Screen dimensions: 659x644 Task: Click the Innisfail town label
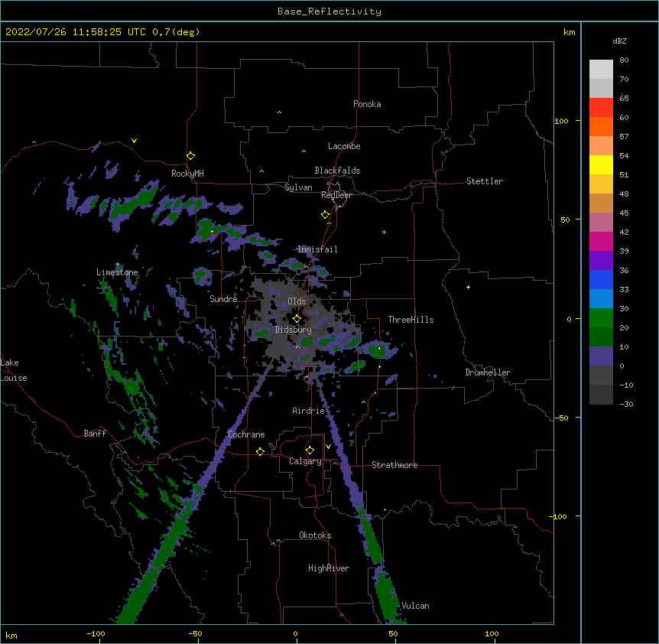317,249
